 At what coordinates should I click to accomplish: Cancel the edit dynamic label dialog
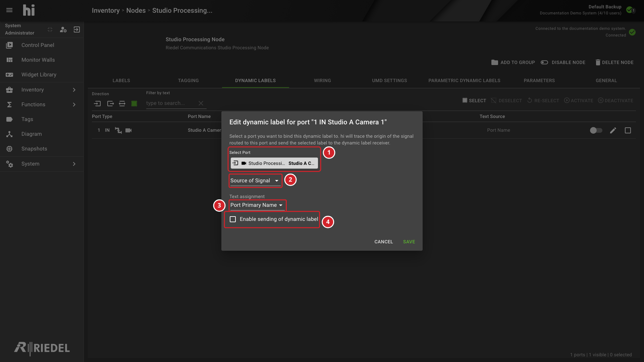(x=384, y=242)
